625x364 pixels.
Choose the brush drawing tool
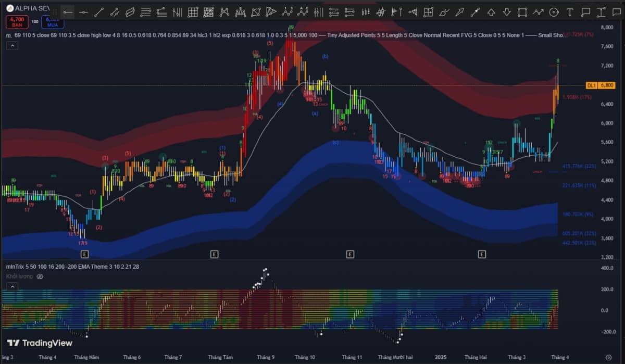click(444, 12)
